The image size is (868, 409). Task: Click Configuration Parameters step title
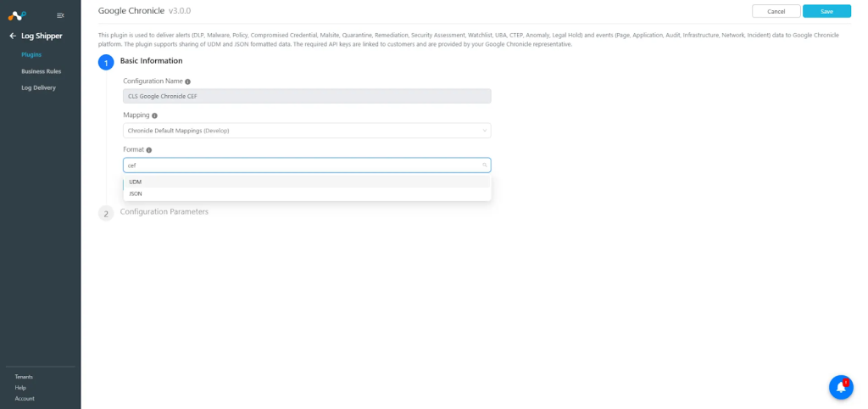coord(164,211)
